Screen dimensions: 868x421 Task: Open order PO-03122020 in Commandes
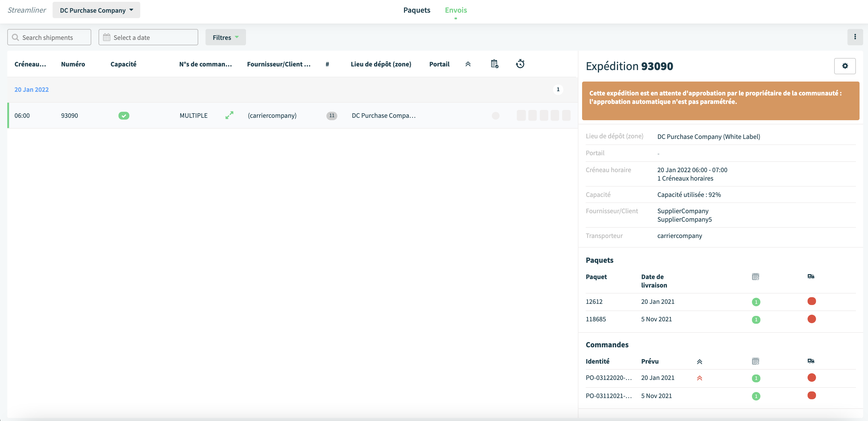point(609,378)
